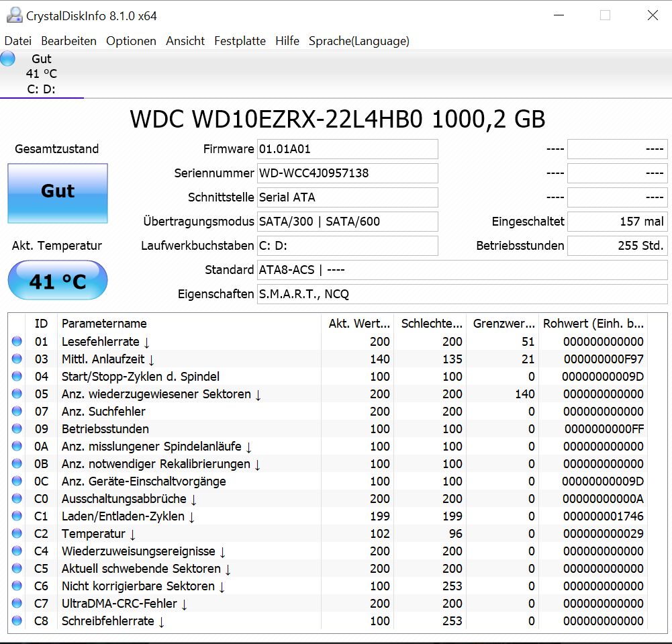This screenshot has width=672, height=644.
Task: Click the Standard field ATA8-ACS
Action: [462, 270]
